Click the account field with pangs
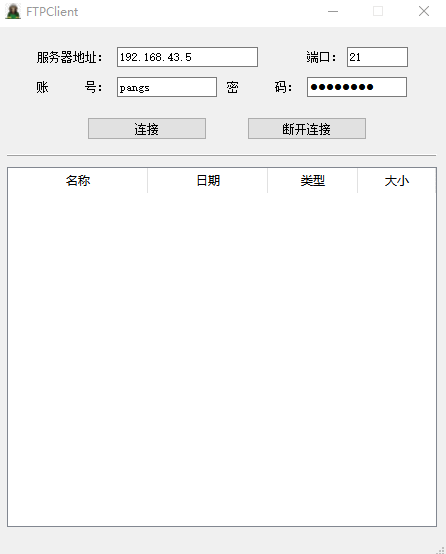 pos(167,87)
